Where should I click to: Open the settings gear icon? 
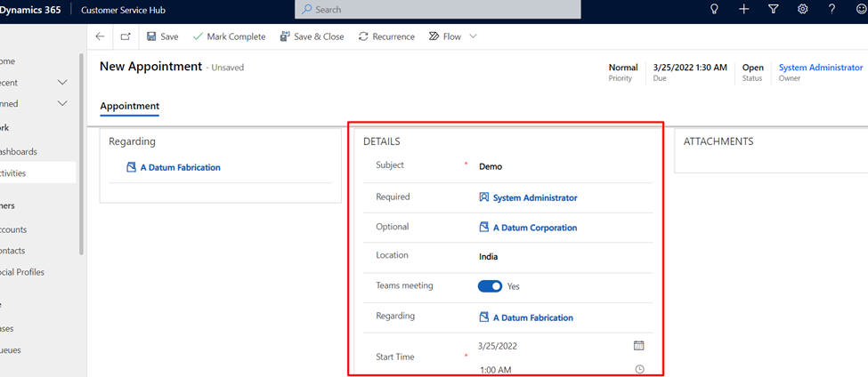click(802, 9)
